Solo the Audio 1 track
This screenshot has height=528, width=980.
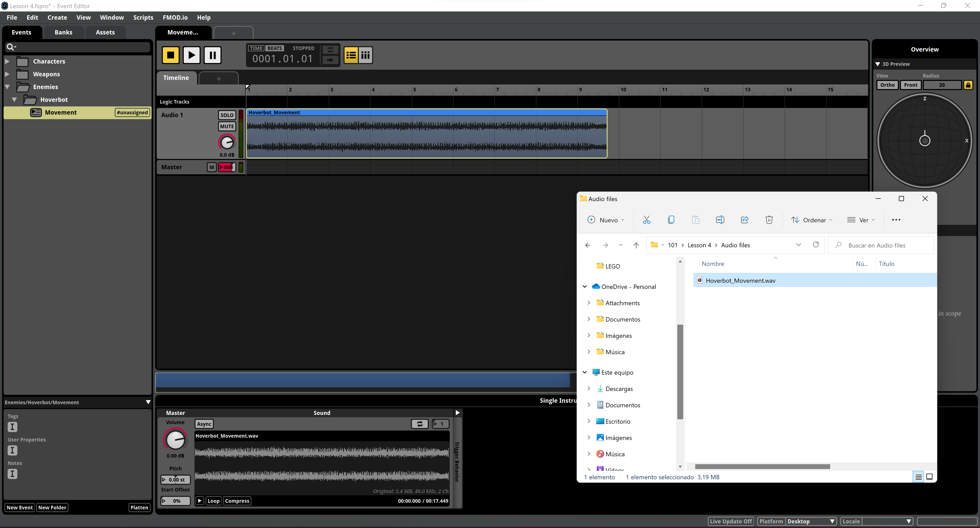coord(227,115)
